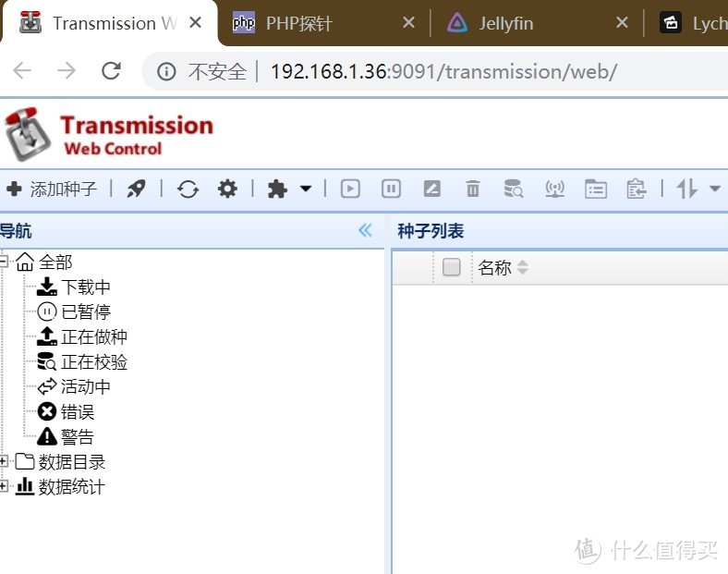
Task: Close the Transmission browser tab
Action: coord(196,22)
